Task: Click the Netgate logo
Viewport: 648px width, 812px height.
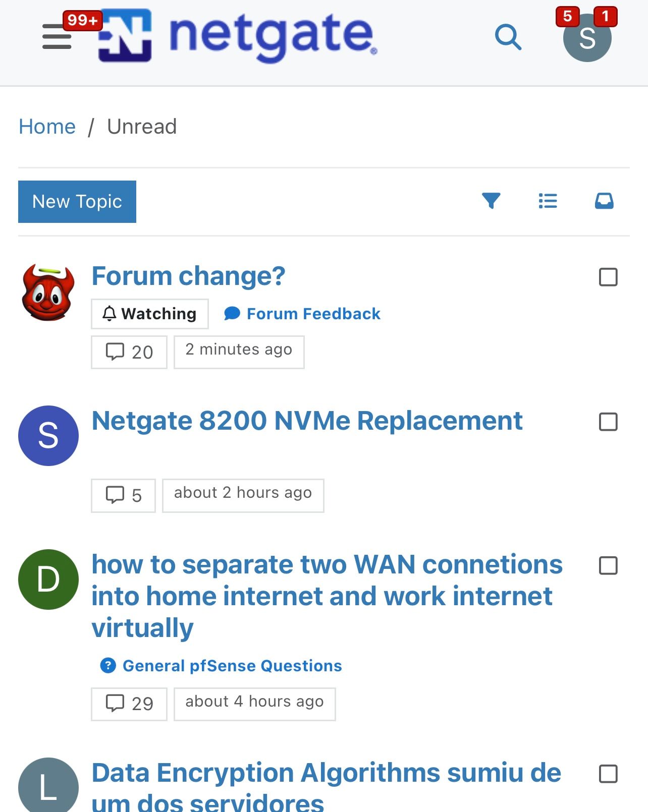Action: pyautogui.click(x=237, y=36)
